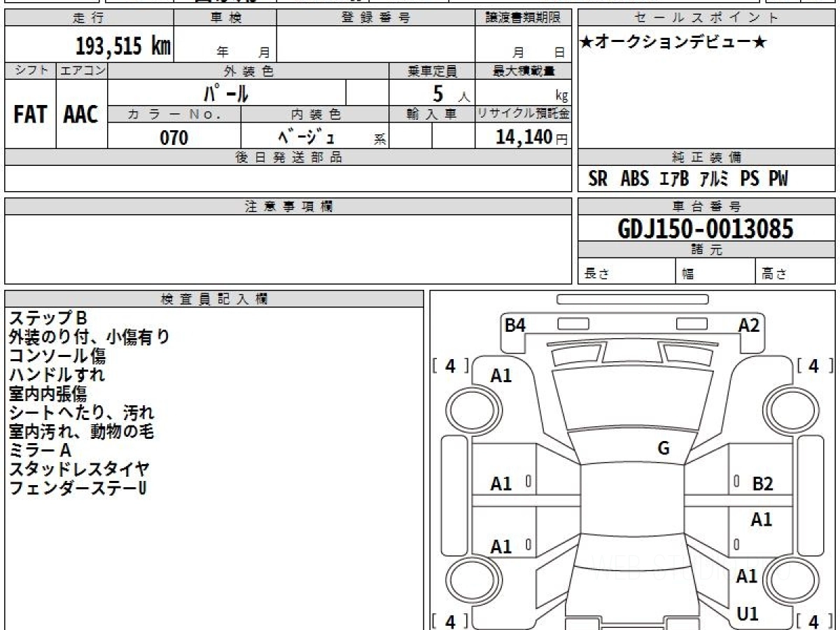
Task: Select the color number 070
Action: click(174, 138)
